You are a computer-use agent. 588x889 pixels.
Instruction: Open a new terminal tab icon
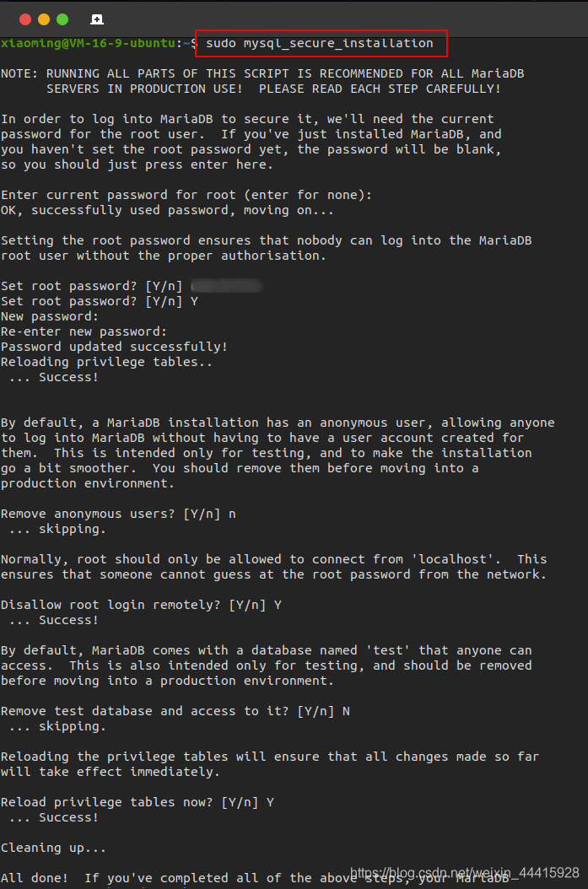97,19
